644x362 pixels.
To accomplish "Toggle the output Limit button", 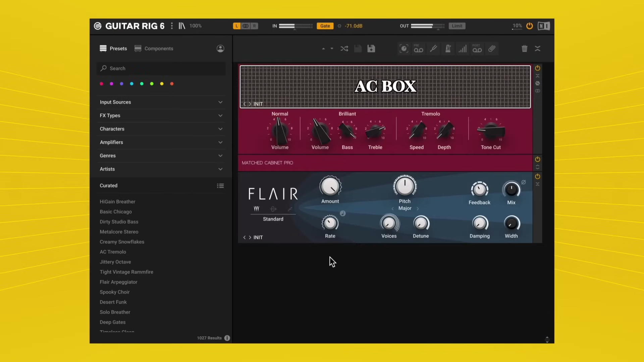I will click(x=457, y=26).
